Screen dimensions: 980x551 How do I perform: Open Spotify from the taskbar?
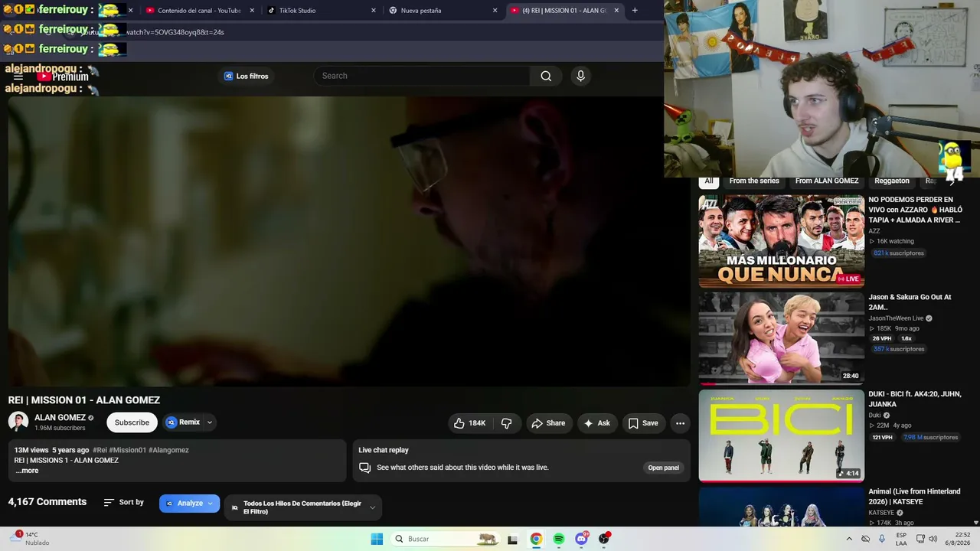(x=559, y=539)
